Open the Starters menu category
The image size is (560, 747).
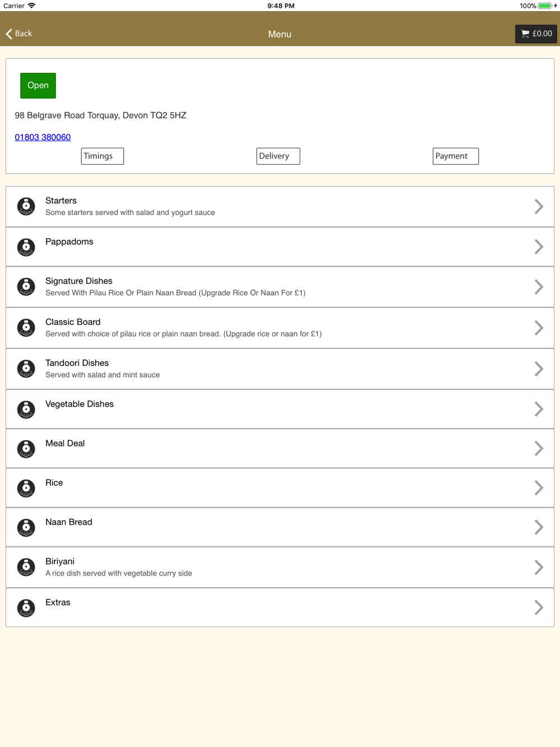(280, 207)
